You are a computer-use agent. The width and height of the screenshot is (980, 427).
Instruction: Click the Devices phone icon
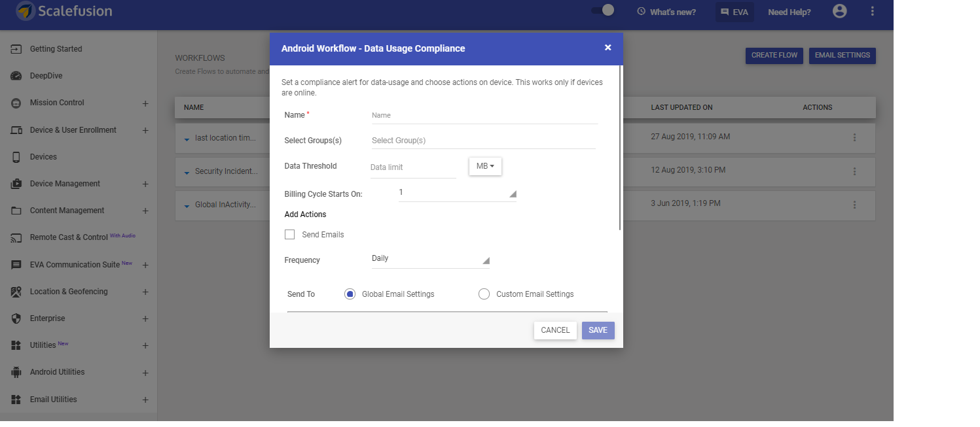16,157
